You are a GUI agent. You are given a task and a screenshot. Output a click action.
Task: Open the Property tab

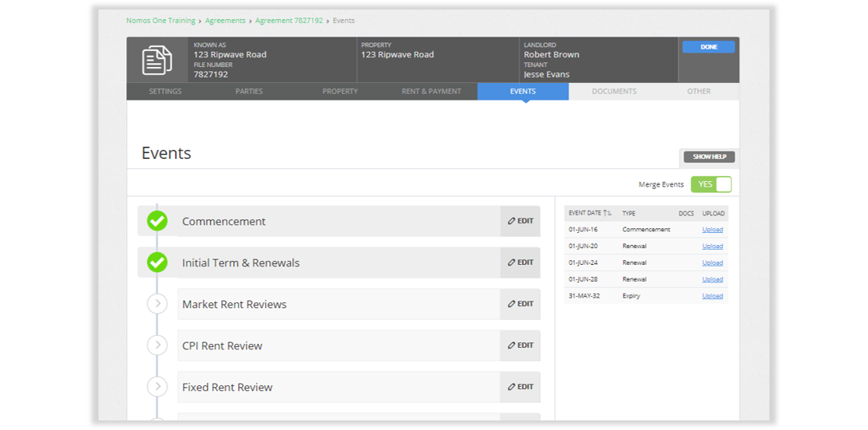click(340, 91)
